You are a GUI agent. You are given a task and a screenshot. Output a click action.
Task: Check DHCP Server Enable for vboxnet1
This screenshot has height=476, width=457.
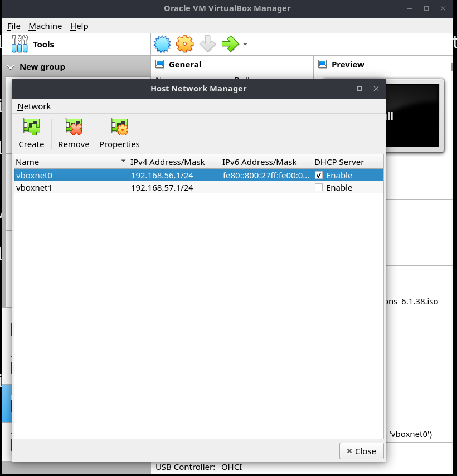click(x=319, y=188)
